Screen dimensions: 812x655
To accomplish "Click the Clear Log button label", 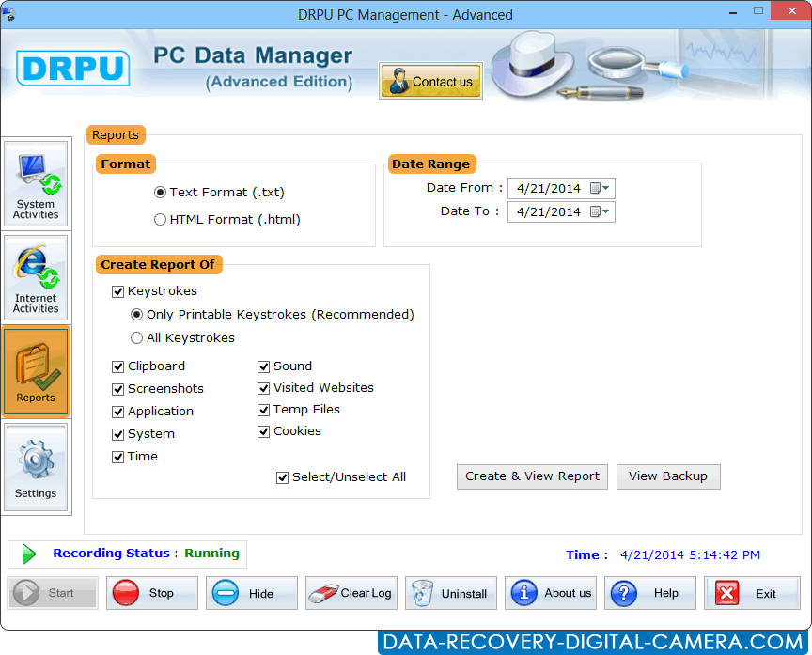I will 366,593.
